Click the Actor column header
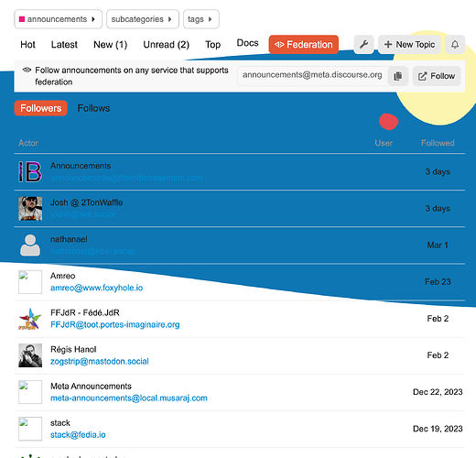 coord(28,143)
